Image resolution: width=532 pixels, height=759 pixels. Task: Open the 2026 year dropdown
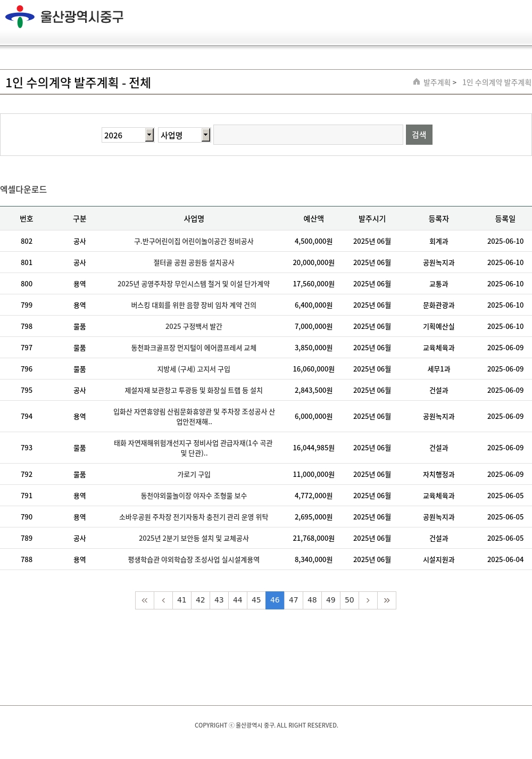pyautogui.click(x=128, y=135)
